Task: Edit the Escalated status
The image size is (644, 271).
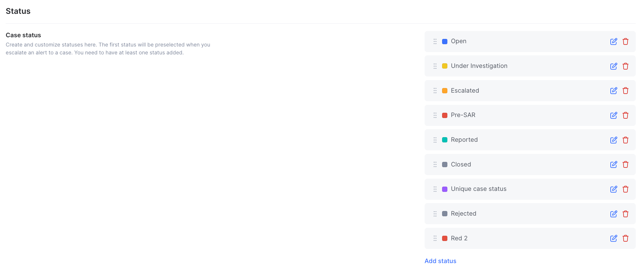Action: pyautogui.click(x=614, y=91)
